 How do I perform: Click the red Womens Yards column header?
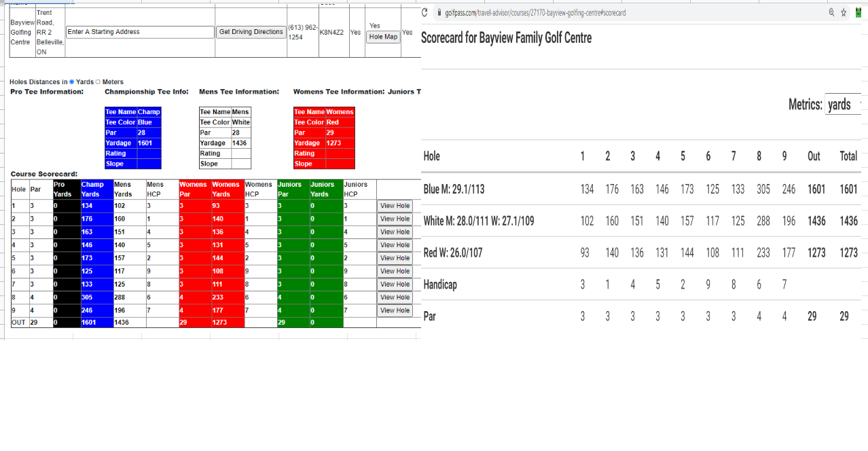228,190
